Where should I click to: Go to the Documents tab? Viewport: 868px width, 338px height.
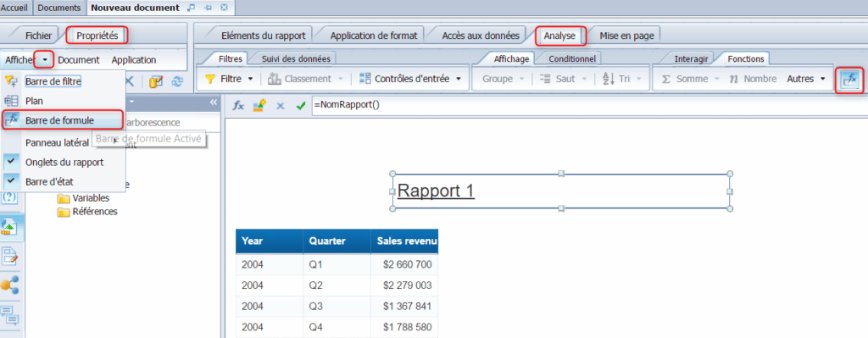tap(59, 8)
